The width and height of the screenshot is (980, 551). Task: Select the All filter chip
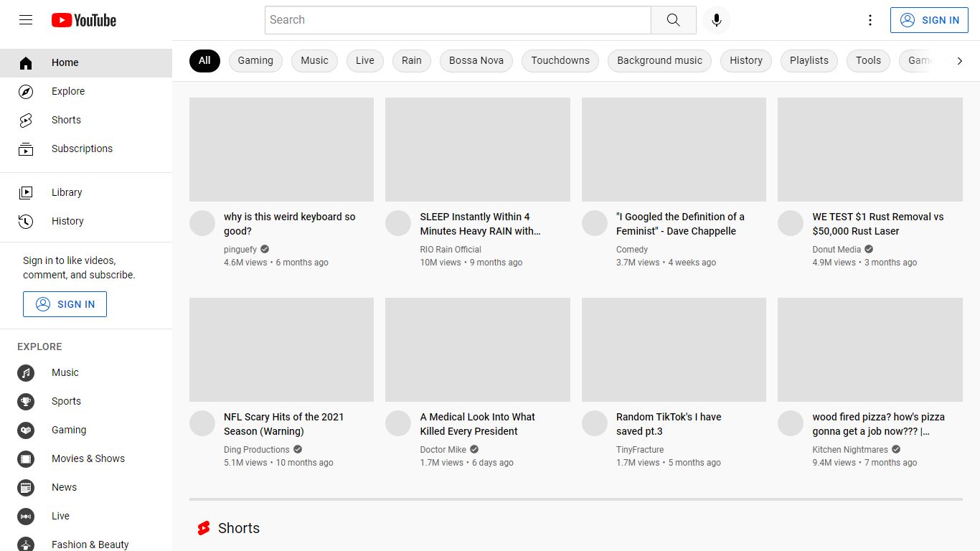(204, 61)
